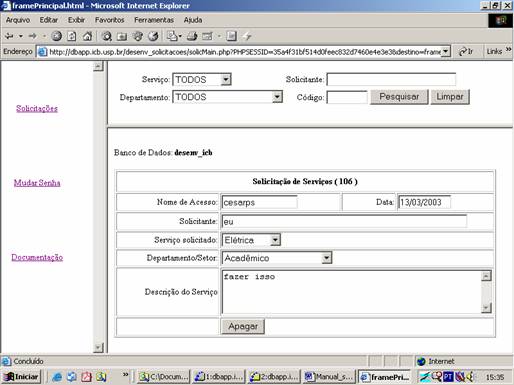Open the Ferramentas menu
The width and height of the screenshot is (514, 385).
tap(154, 20)
